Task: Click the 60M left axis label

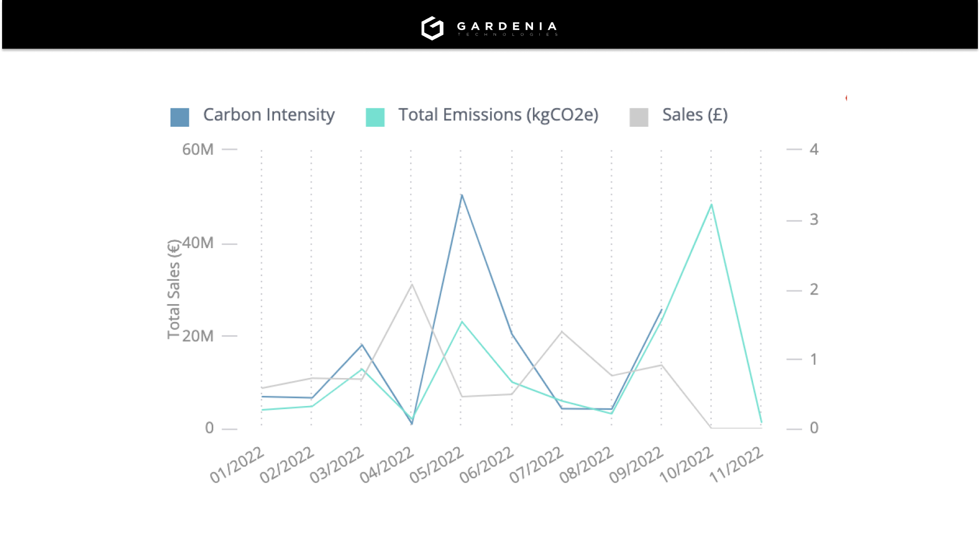Action: (x=198, y=149)
